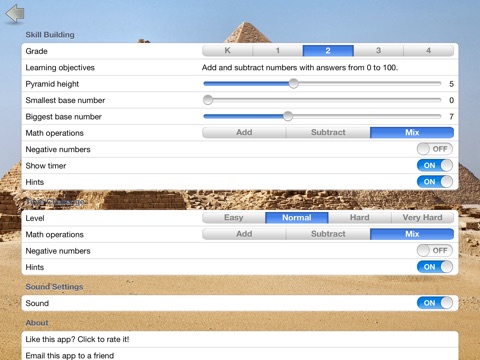This screenshot has height=360, width=480.
Task: Choose the Hard level option
Action: [359, 218]
